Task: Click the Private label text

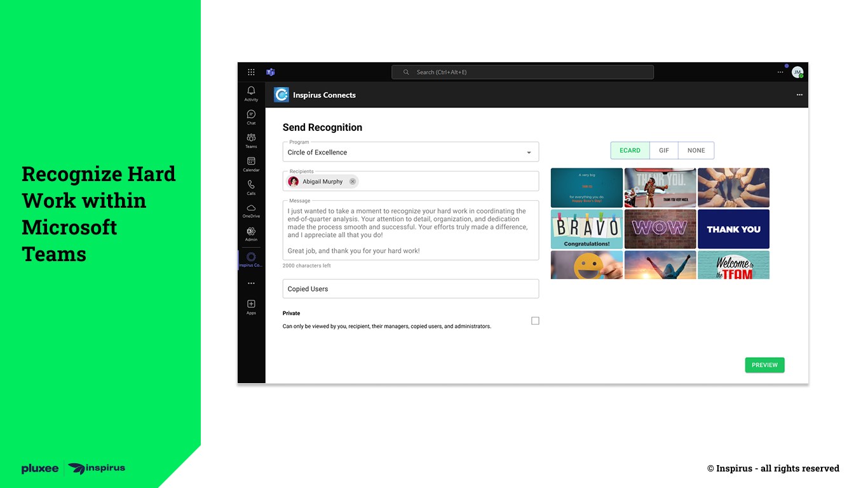Action: click(x=291, y=313)
